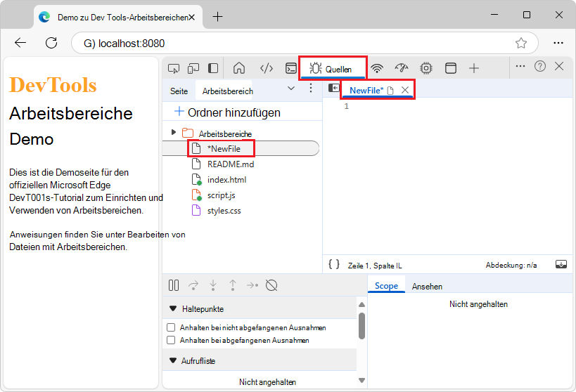
Task: Open the Welcome home tool
Action: point(239,68)
